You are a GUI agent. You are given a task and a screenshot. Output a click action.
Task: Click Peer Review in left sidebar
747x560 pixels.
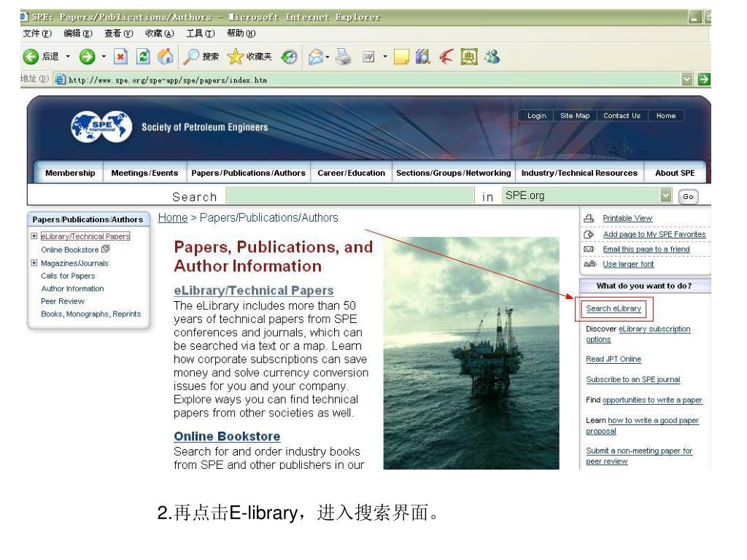[63, 301]
